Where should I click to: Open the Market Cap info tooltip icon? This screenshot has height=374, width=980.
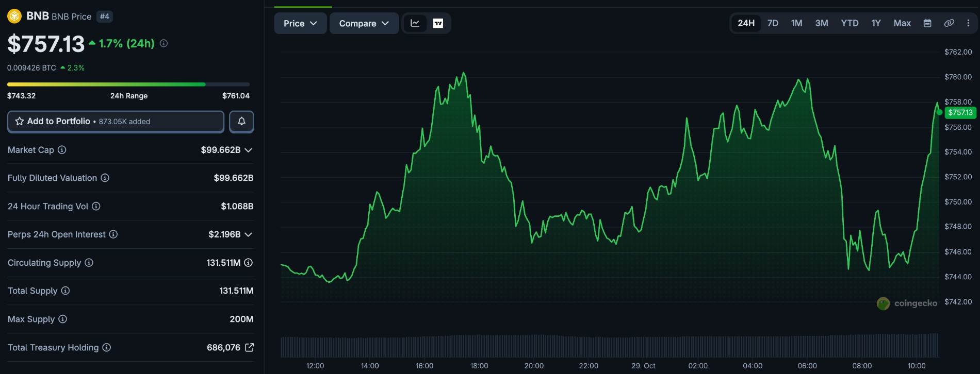62,150
